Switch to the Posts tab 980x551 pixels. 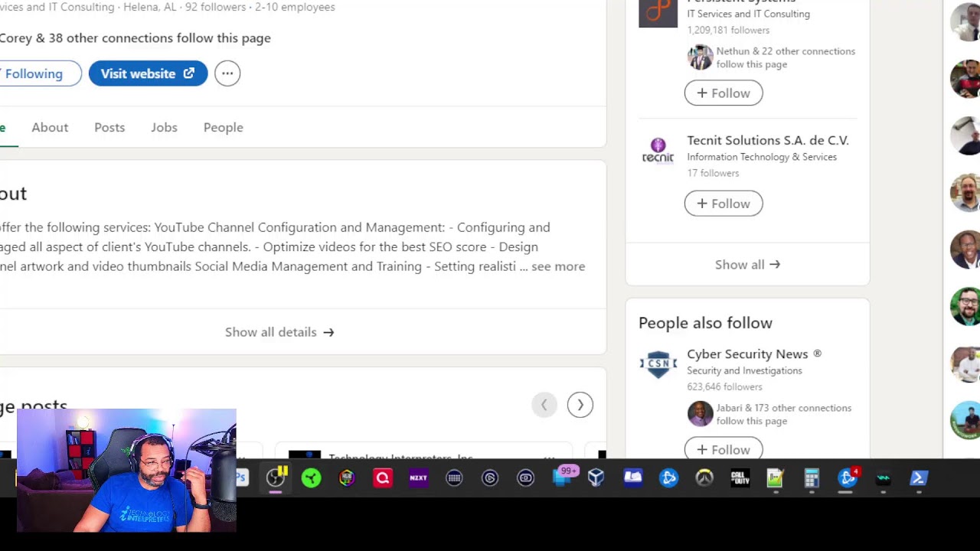tap(109, 127)
